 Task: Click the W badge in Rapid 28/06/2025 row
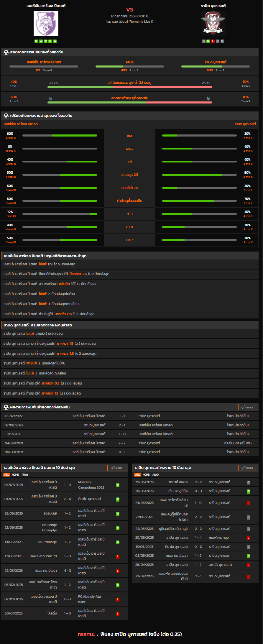click(x=249, y=491)
